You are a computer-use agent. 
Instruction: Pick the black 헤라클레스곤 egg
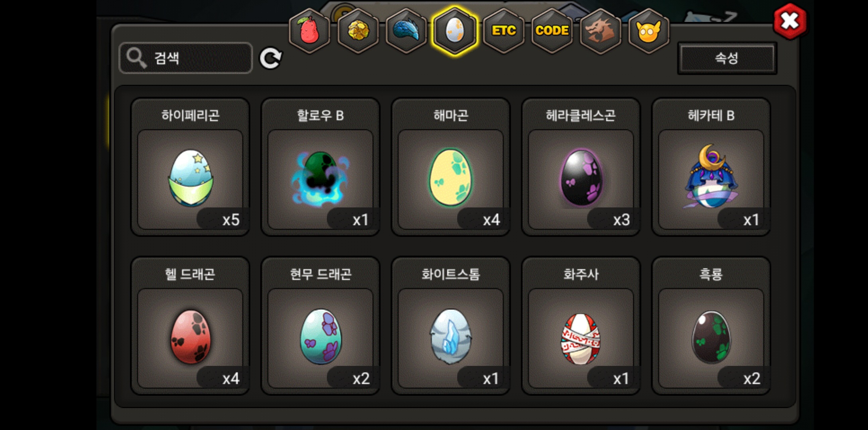tap(581, 167)
